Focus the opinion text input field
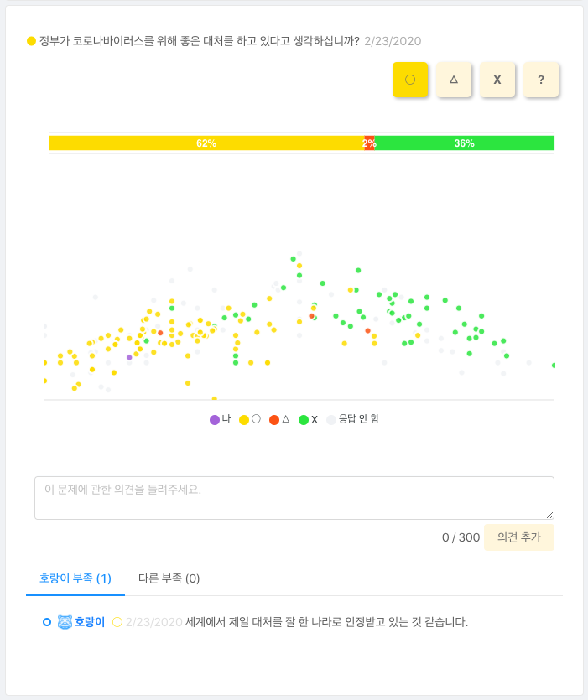588x700 pixels. coord(294,498)
